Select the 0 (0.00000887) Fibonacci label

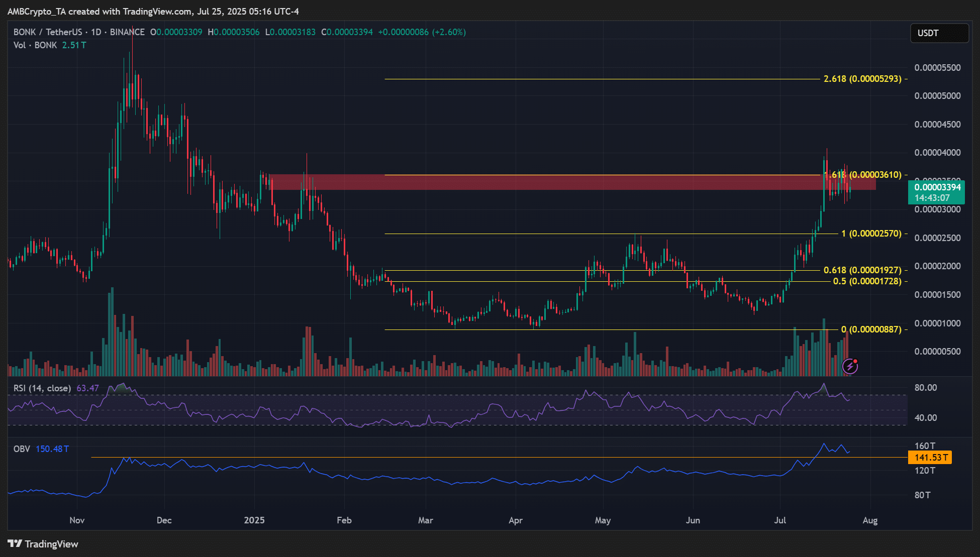871,329
